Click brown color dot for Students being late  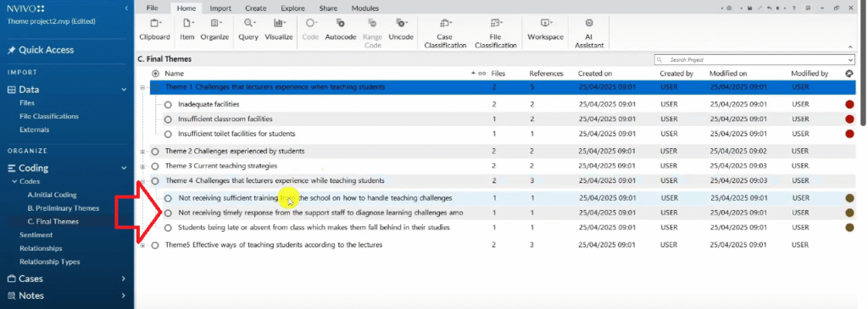pos(849,227)
